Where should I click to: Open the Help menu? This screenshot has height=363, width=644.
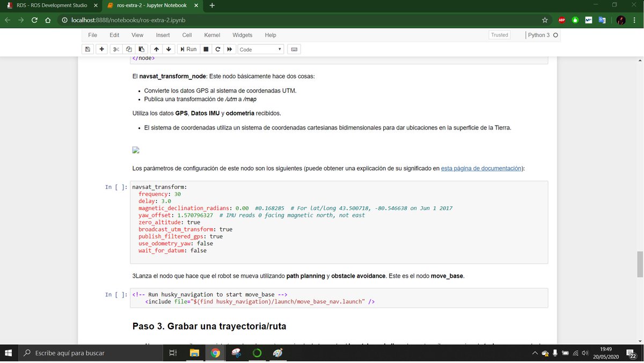point(270,35)
